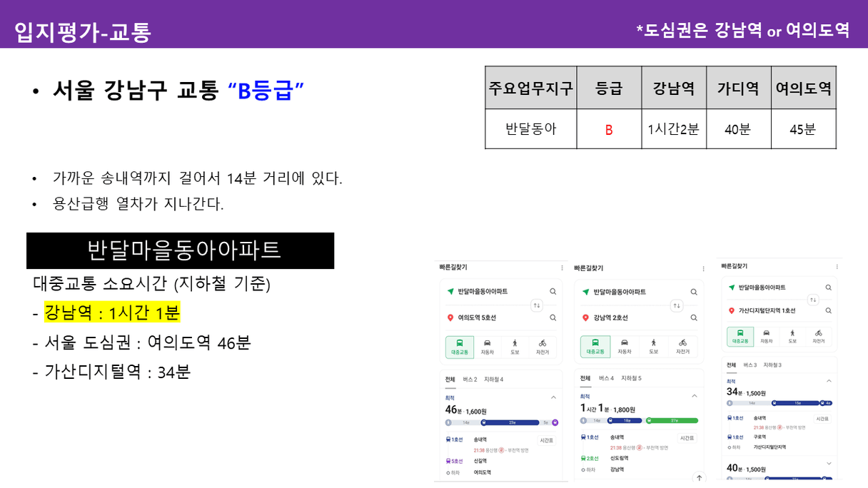Click the 반달동아 table cell
The width and height of the screenshot is (868, 488).
[531, 129]
